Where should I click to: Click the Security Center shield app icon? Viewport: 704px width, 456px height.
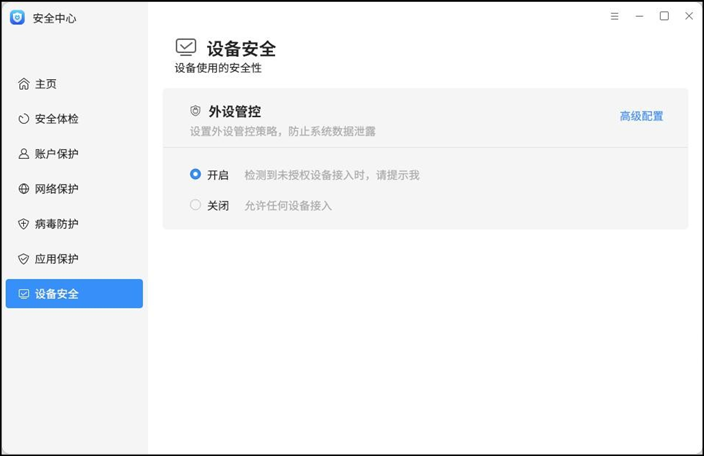point(17,18)
